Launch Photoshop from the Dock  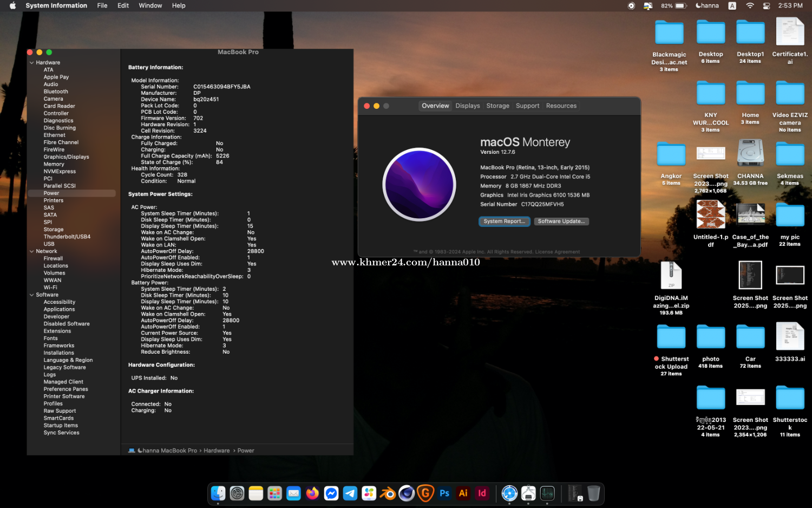pyautogui.click(x=444, y=493)
